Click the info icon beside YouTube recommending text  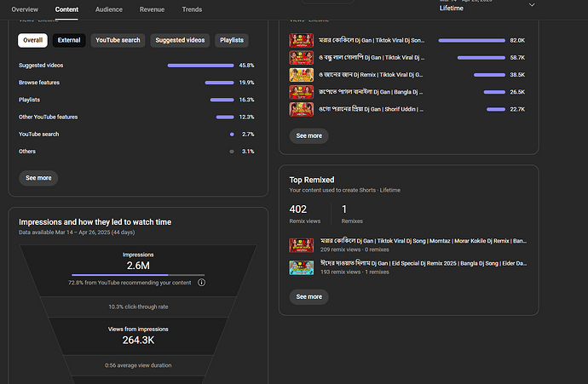point(201,283)
